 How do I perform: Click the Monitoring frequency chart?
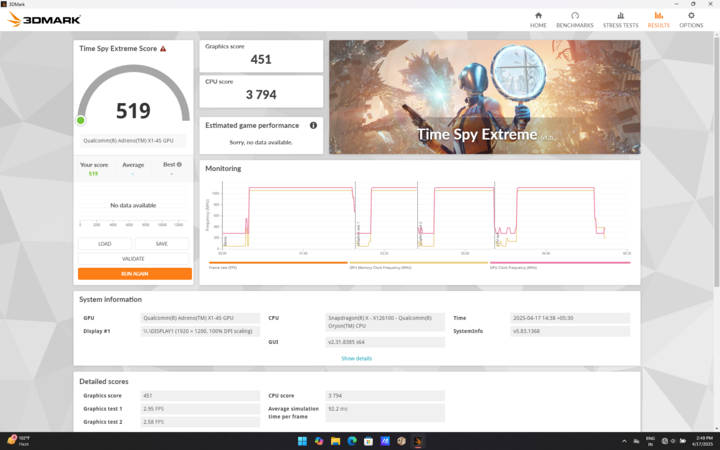point(419,216)
